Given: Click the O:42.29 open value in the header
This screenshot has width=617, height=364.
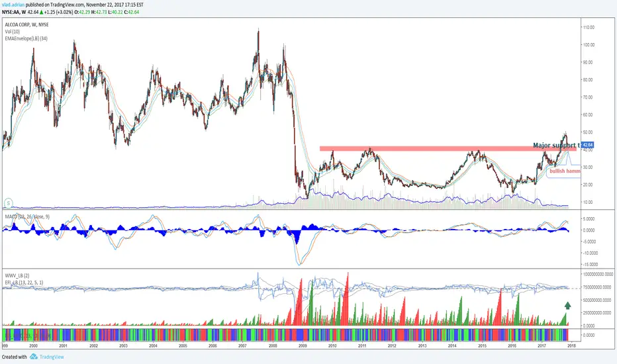Looking at the screenshot, I should (82, 12).
